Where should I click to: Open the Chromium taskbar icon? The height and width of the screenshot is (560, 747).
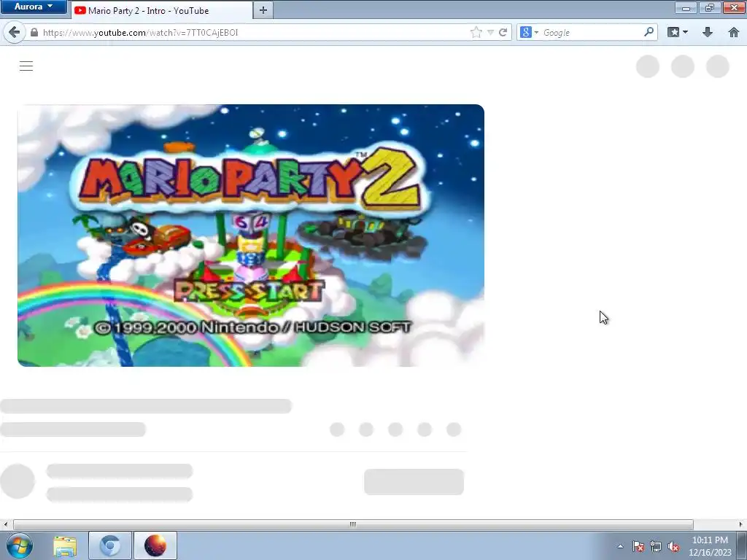[x=110, y=545]
